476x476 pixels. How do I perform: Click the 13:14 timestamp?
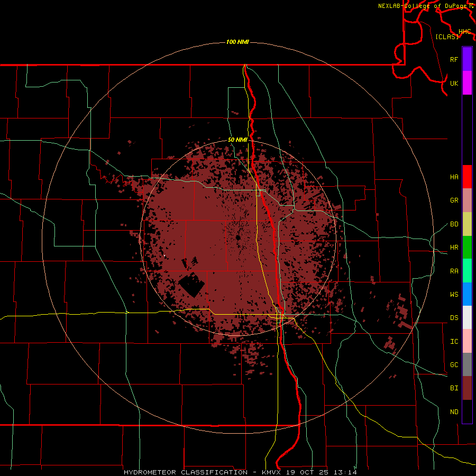pos(346,472)
